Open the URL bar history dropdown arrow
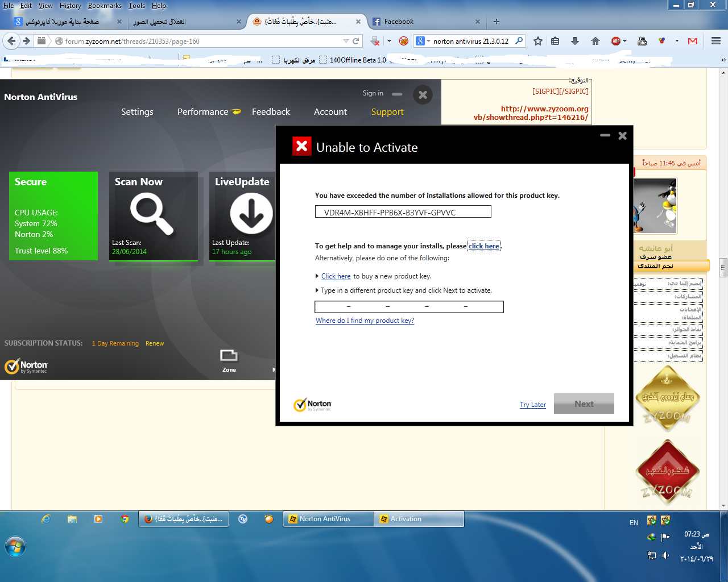The height and width of the screenshot is (582, 728). pyautogui.click(x=346, y=41)
